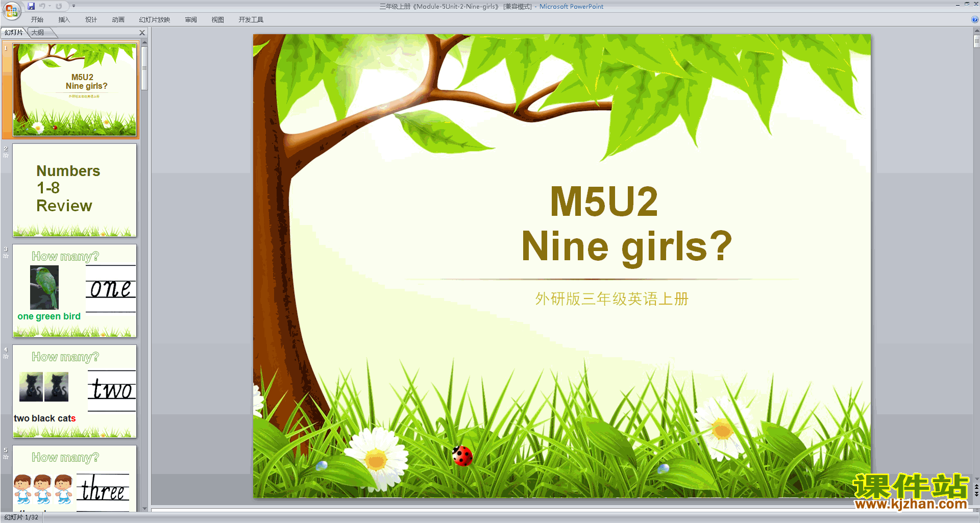980x523 pixels.
Task: Click the thumbnail pane scrollbar thumb
Action: (x=144, y=68)
